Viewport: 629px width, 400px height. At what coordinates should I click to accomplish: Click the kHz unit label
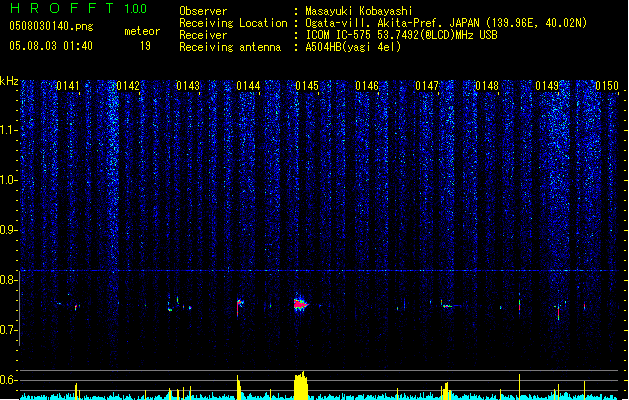pyautogui.click(x=9, y=81)
